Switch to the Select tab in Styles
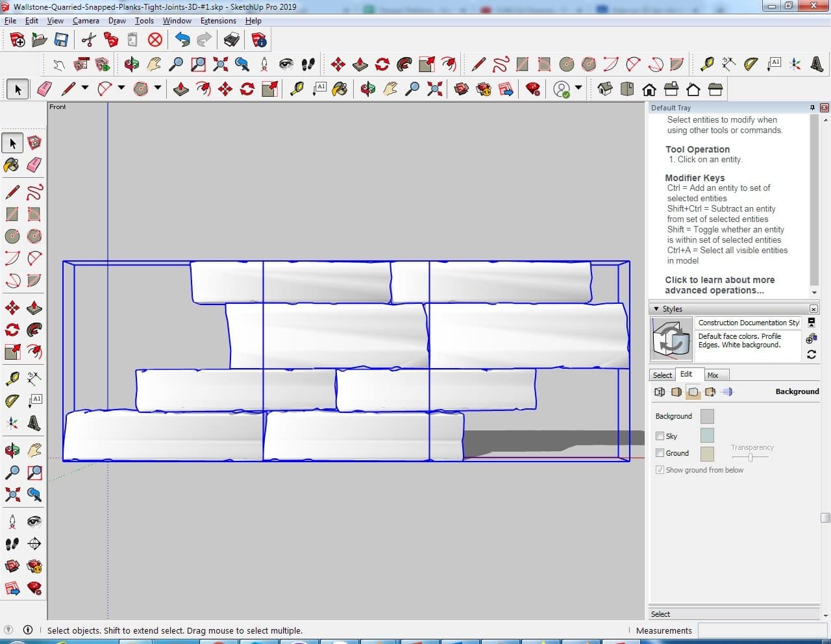This screenshot has height=644, width=831. tap(662, 375)
